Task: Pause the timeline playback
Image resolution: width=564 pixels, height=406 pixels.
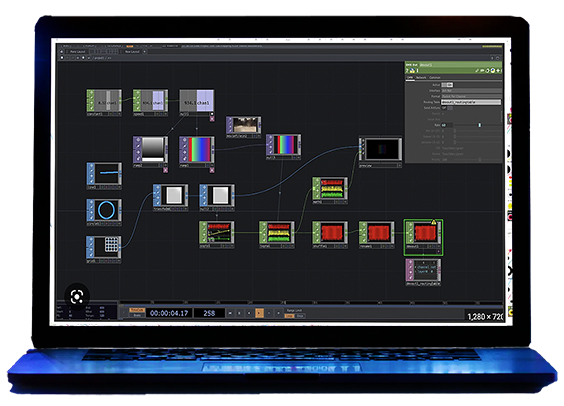Action: (240, 313)
